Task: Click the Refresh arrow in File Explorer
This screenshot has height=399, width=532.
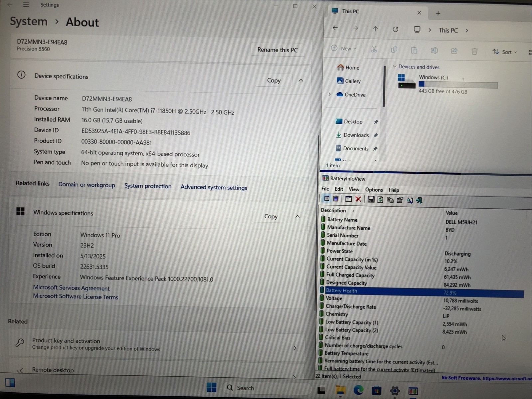Action: tap(395, 29)
